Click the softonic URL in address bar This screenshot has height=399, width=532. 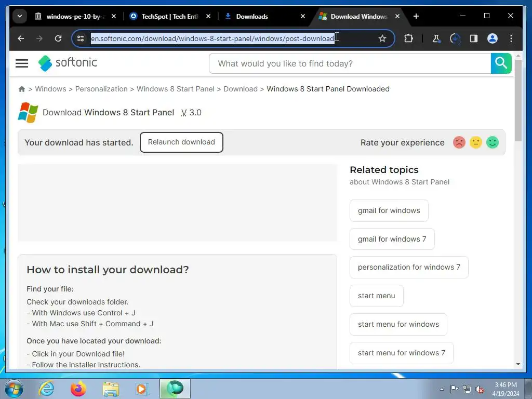[212, 38]
